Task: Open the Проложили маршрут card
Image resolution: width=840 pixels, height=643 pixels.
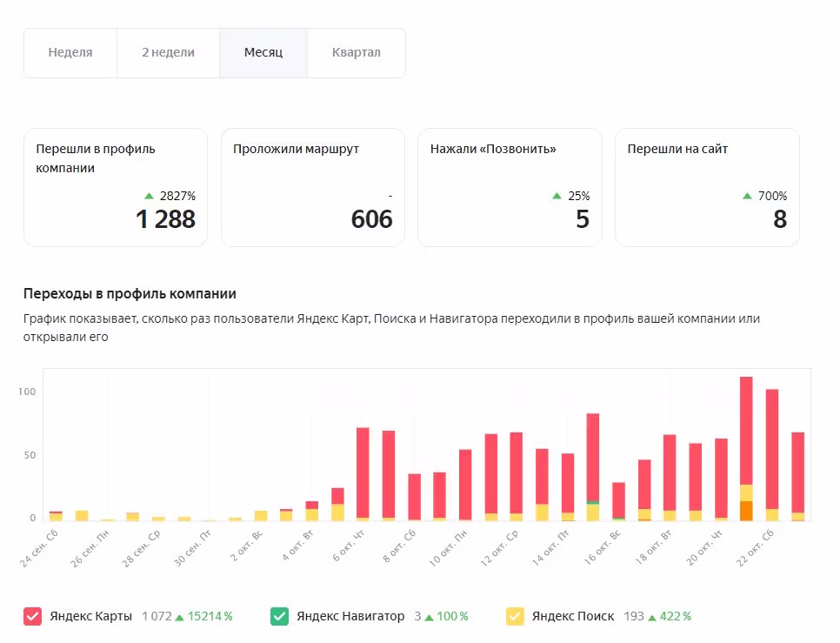Action: point(313,188)
